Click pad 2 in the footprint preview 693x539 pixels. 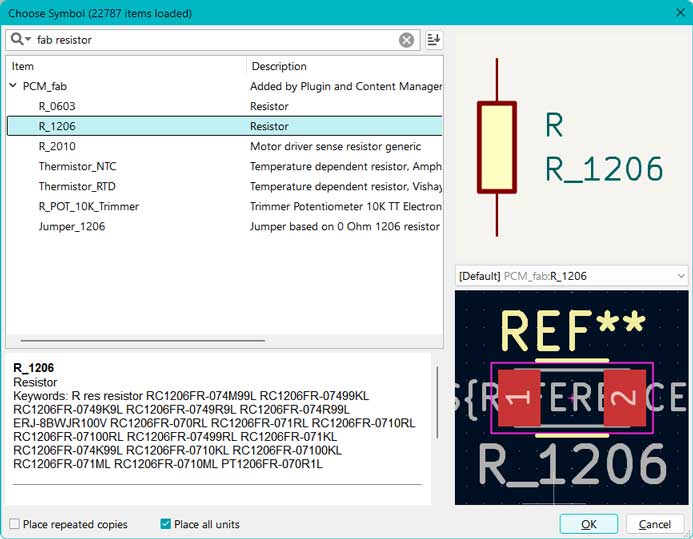pyautogui.click(x=624, y=398)
